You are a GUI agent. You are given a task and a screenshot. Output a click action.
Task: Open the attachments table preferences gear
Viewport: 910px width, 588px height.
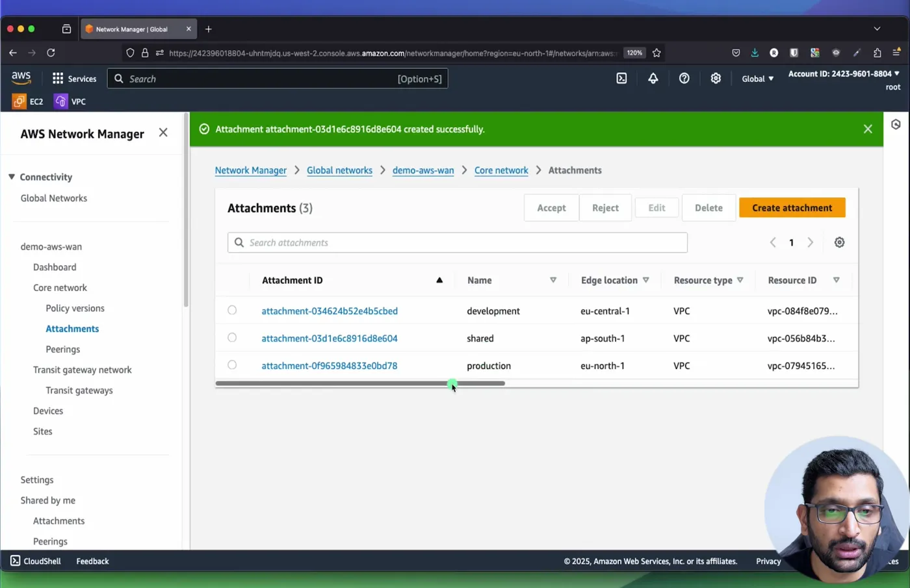(x=839, y=242)
